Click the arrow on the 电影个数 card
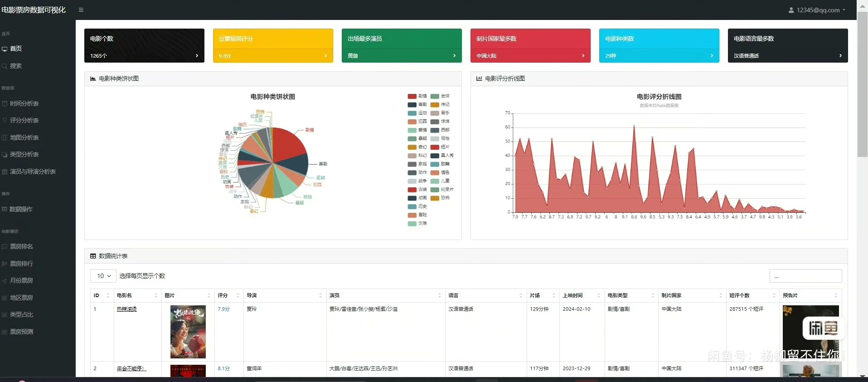Screen dimensions: 868x382 (x=197, y=56)
